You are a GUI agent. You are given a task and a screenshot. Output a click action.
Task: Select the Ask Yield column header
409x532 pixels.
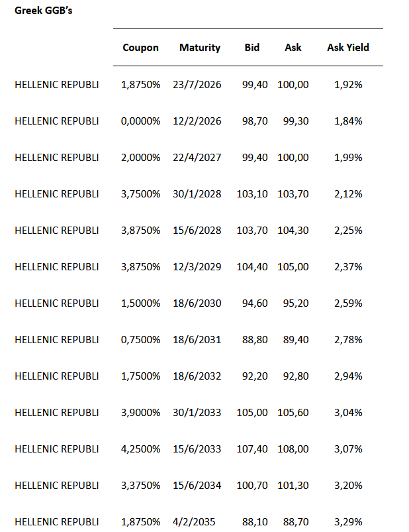coord(348,48)
